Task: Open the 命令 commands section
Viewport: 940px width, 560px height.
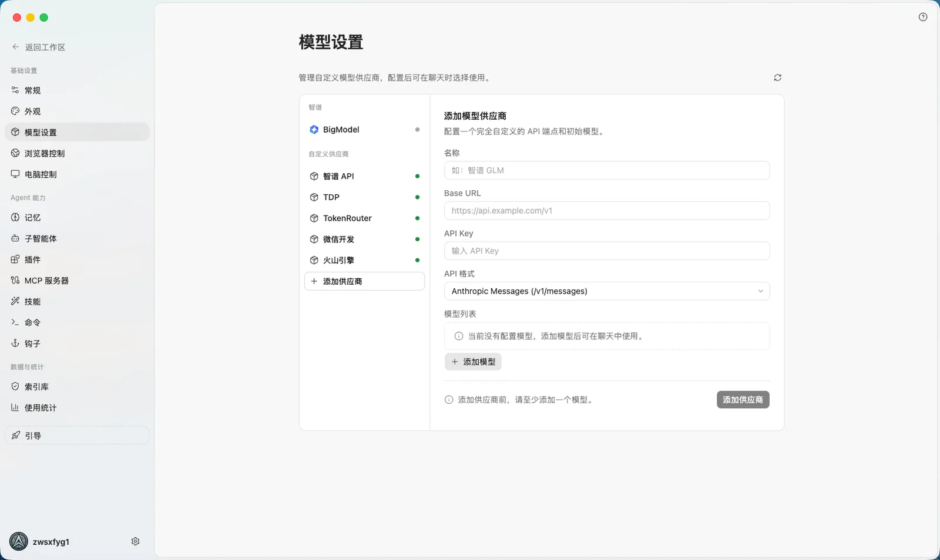Action: (x=77, y=322)
